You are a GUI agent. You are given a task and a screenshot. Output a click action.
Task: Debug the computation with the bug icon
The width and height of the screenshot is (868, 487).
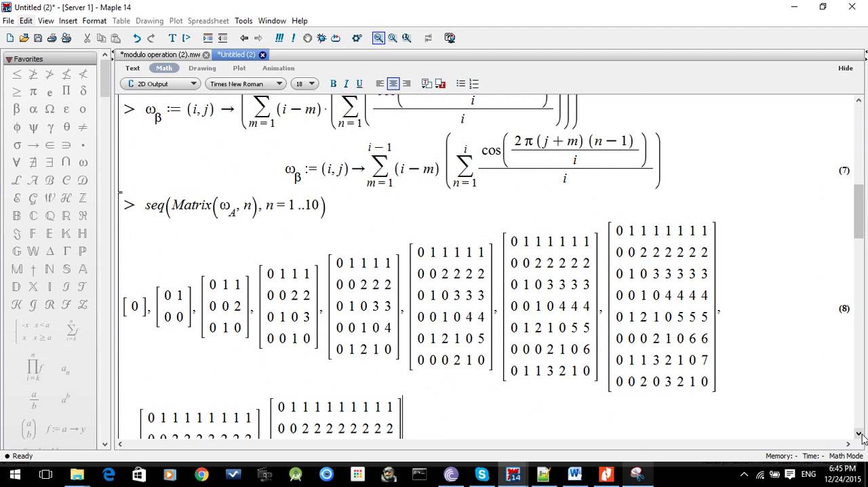tap(321, 39)
